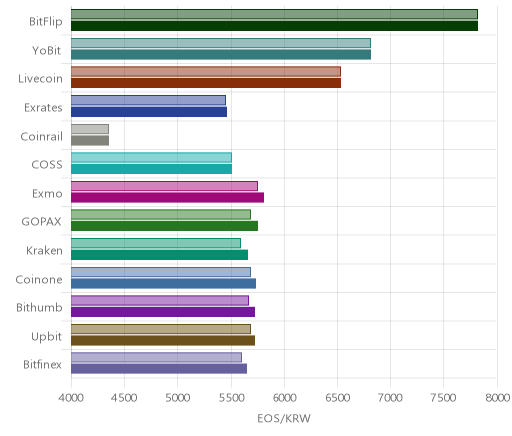This screenshot has width=512, height=436.
Task: Select the dark magenta Exmo bar
Action: (167, 197)
